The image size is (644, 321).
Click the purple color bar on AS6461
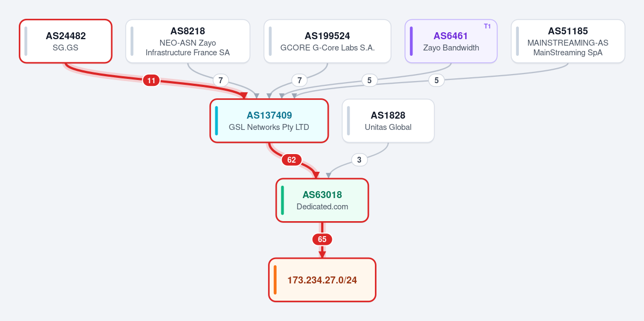411,41
